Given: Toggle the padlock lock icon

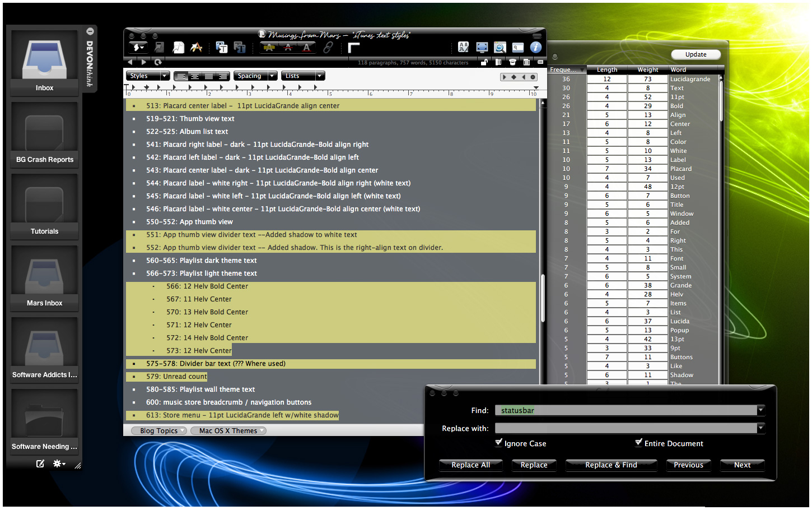Looking at the screenshot, I should pos(484,62).
